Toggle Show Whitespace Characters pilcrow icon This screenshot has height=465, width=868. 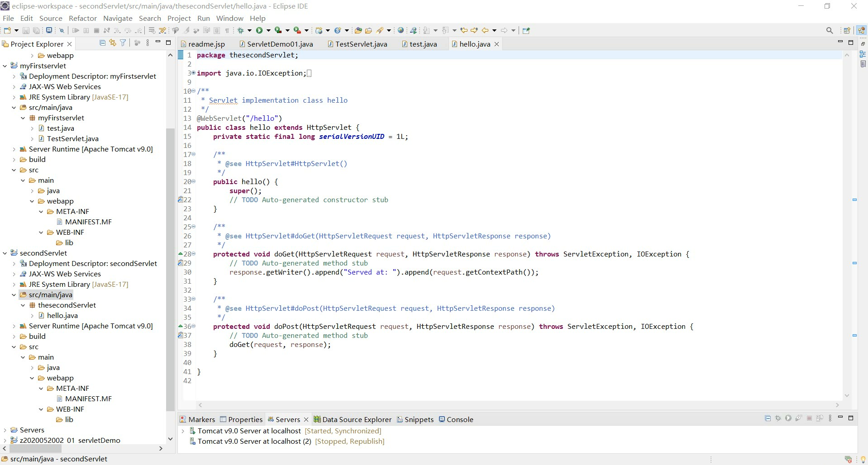(227, 30)
